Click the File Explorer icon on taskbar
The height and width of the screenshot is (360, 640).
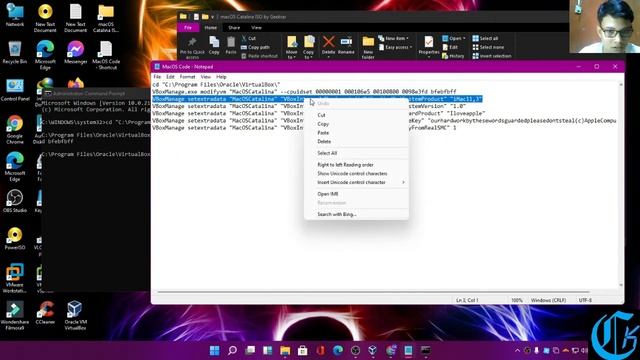(285, 350)
